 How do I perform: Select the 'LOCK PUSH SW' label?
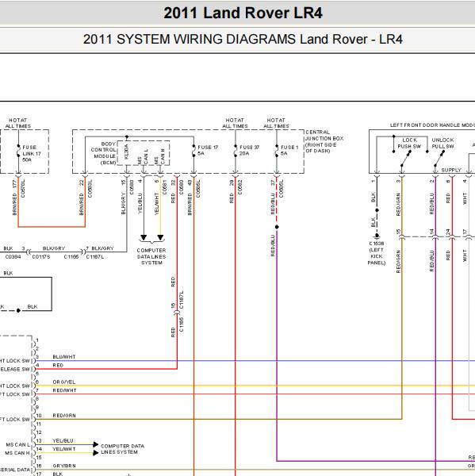tap(409, 144)
